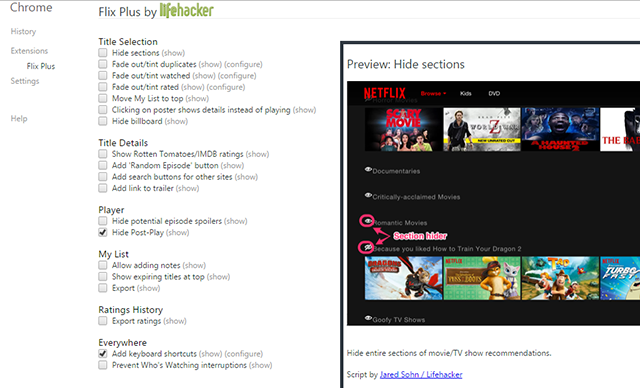Viewport: 640px width, 388px height.
Task: Open the Dragons poster thumbnail
Action: 403,278
